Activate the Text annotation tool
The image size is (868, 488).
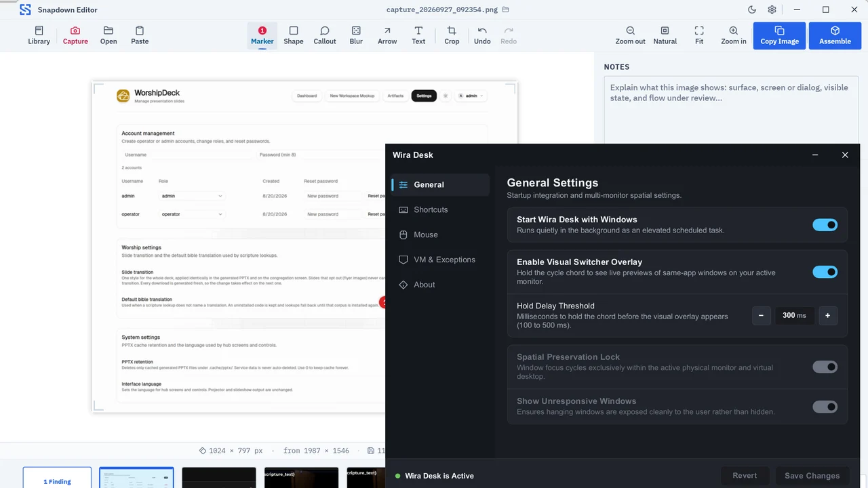click(418, 35)
